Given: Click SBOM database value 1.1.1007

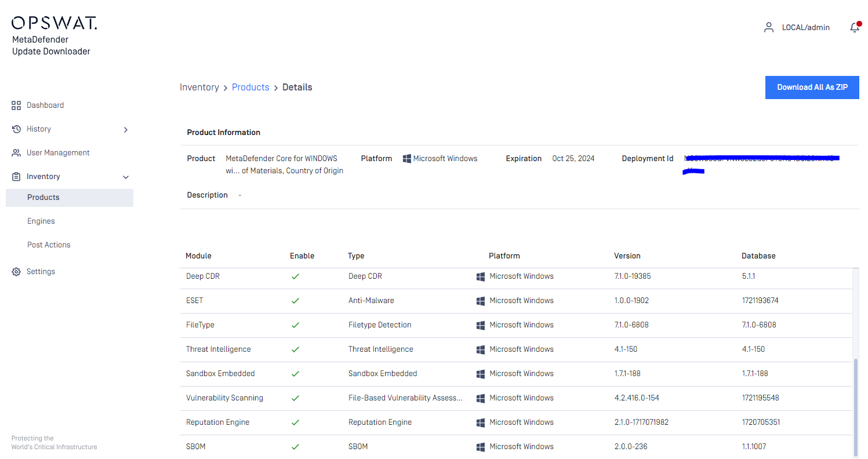Looking at the screenshot, I should coord(754,447).
